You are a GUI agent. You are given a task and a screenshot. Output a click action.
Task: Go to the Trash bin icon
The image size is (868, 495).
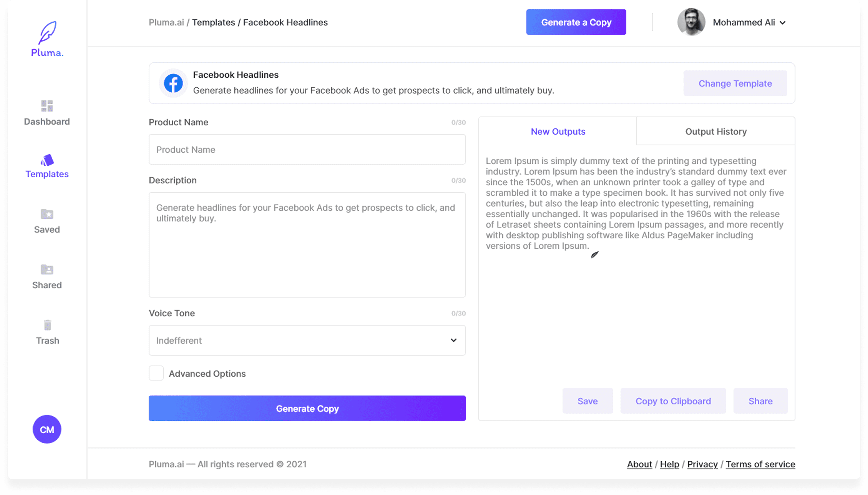click(x=47, y=325)
